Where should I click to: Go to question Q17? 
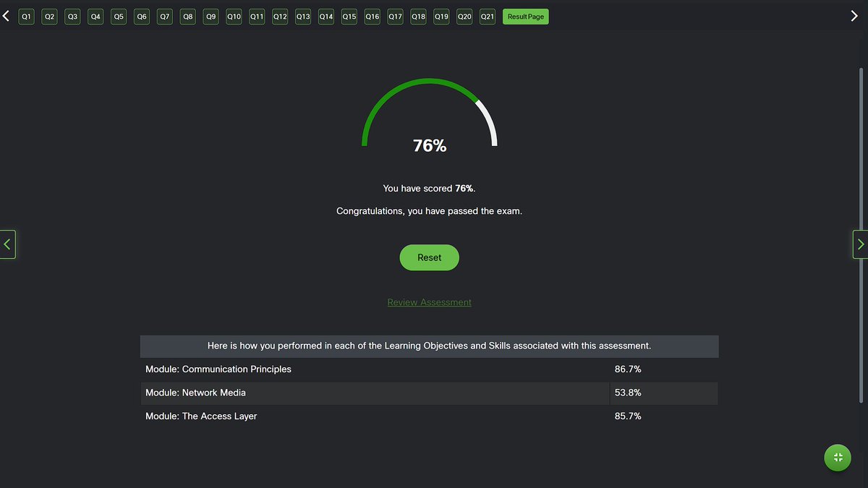tap(395, 16)
